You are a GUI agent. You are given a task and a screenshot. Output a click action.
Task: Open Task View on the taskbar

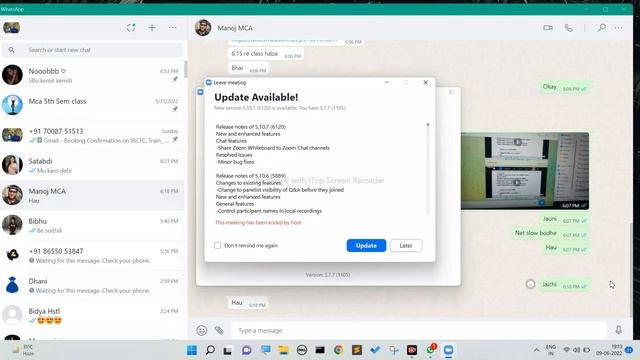228,350
